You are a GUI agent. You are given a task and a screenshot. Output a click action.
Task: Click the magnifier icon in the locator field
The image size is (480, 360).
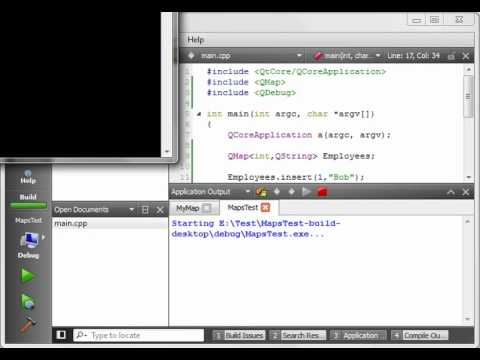coord(81,335)
